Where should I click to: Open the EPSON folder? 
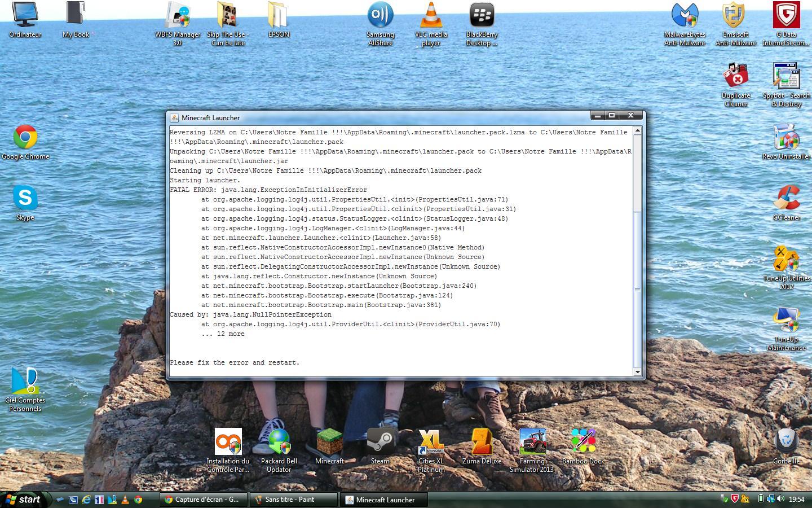(x=279, y=20)
